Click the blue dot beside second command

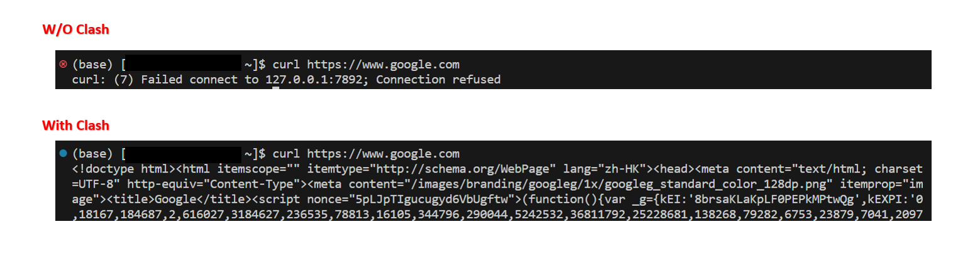pos(63,153)
